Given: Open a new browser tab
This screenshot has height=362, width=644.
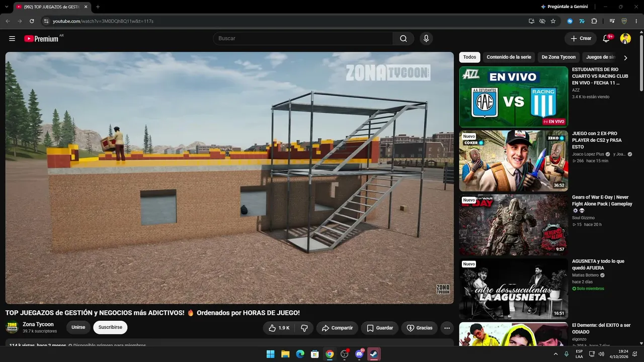Looking at the screenshot, I should click(98, 7).
